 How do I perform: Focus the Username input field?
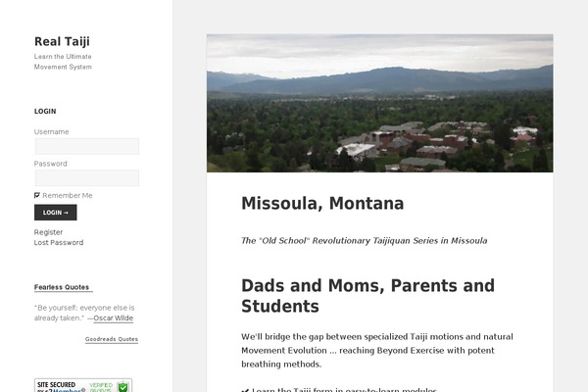[87, 146]
